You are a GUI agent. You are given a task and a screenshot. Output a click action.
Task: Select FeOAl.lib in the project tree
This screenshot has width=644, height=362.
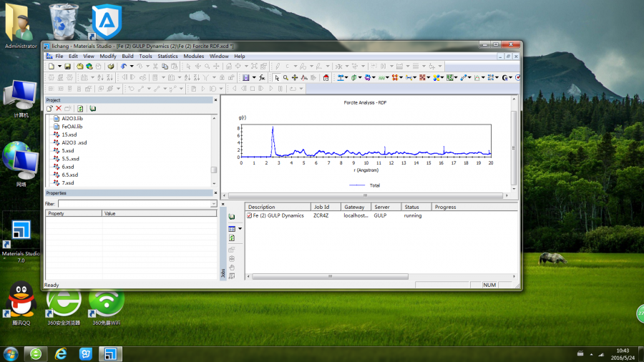click(72, 126)
